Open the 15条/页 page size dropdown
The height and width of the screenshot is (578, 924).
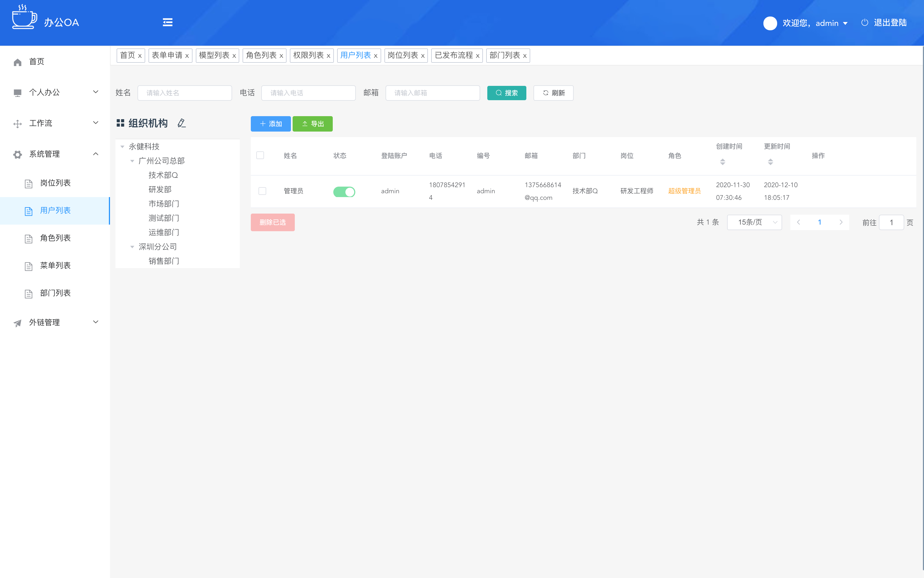[x=755, y=222]
